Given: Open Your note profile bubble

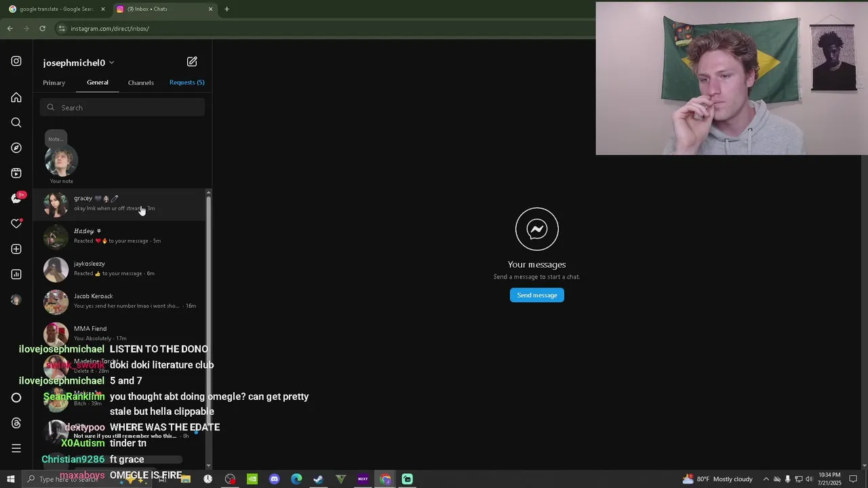Looking at the screenshot, I should pyautogui.click(x=61, y=161).
